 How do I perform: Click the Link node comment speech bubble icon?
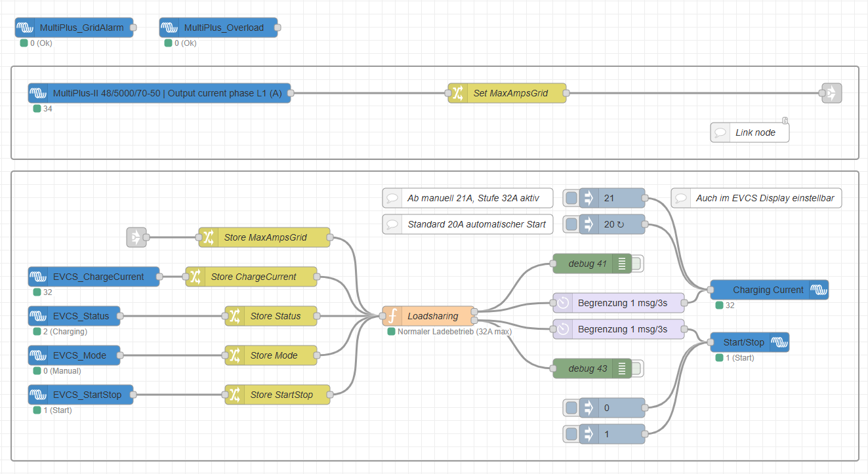pos(720,132)
